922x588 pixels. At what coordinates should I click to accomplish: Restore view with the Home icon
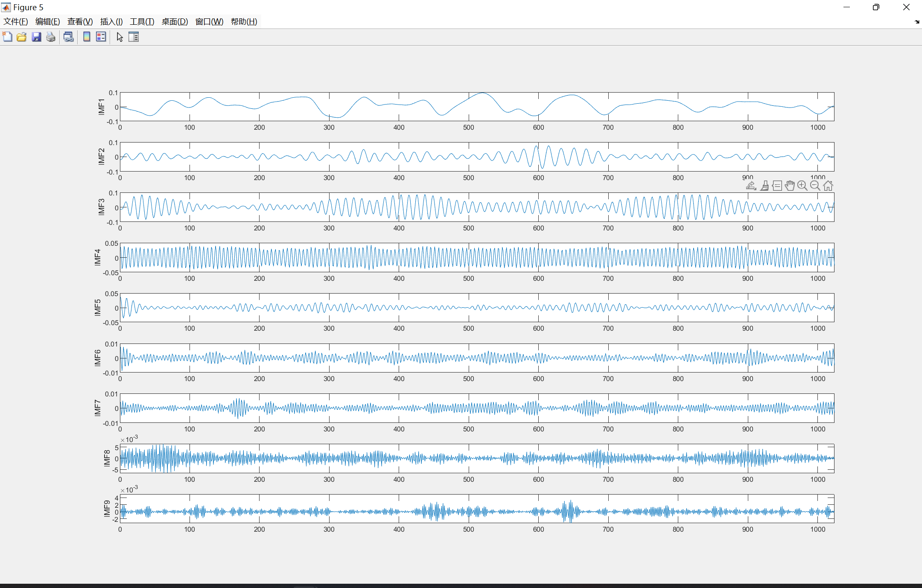(x=828, y=186)
